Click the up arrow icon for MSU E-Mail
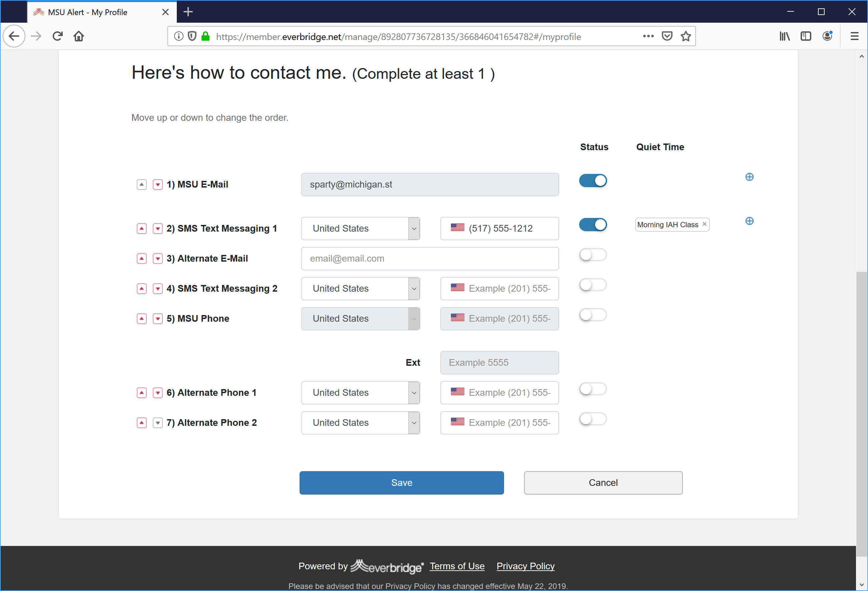Viewport: 868px width, 591px height. click(x=140, y=184)
